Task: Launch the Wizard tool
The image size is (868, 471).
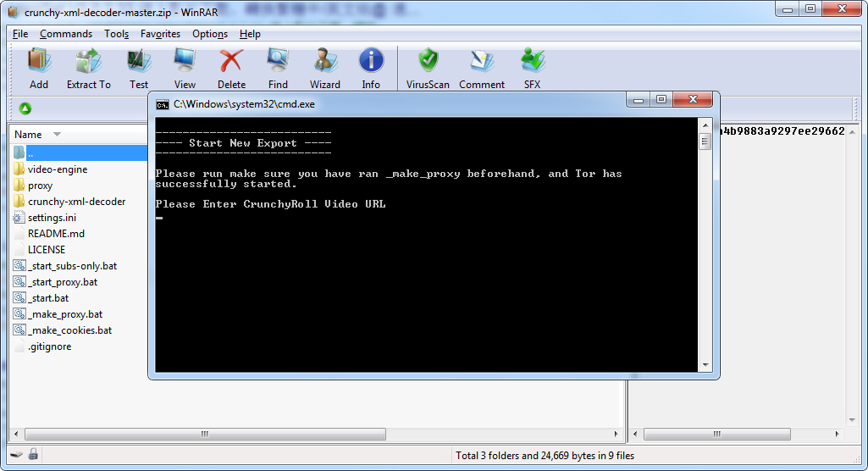Action: click(x=325, y=68)
